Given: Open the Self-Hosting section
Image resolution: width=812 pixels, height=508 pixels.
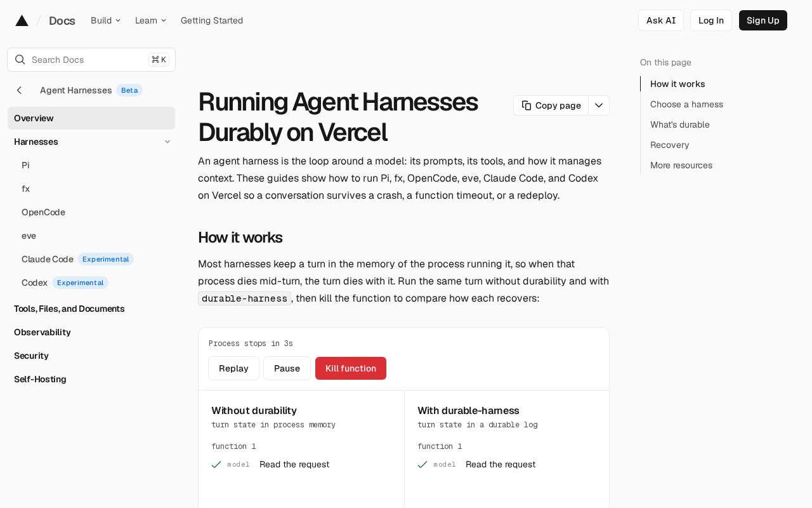Looking at the screenshot, I should 40,379.
